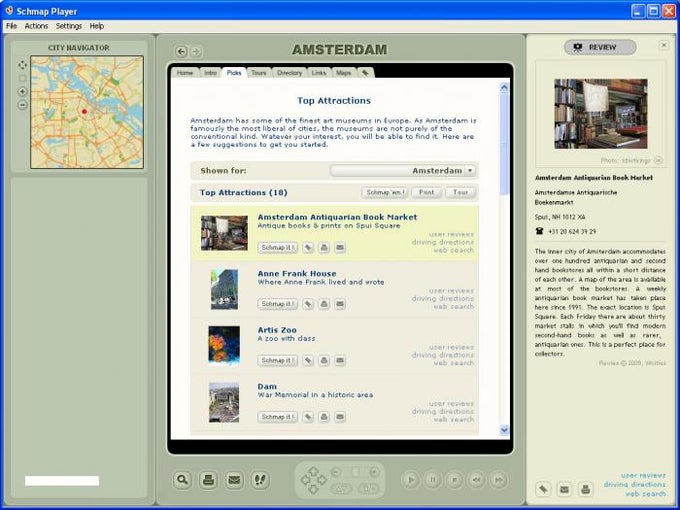This screenshot has width=680, height=510.
Task: Click the tag icon in review panel footer
Action: pos(543,490)
